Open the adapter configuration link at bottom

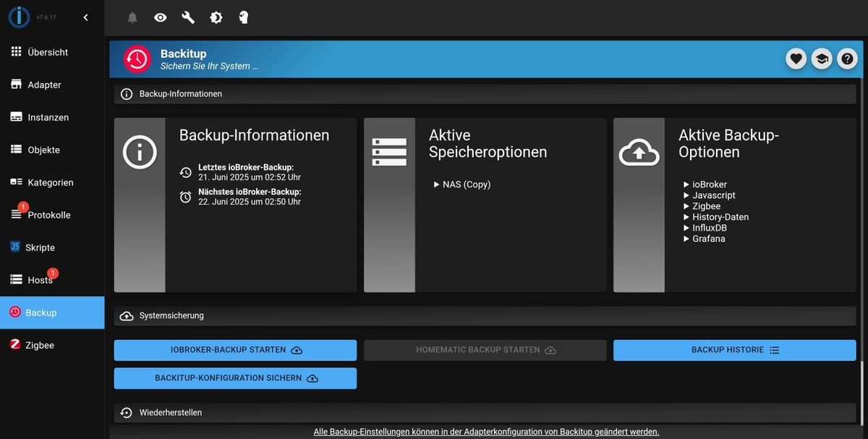click(x=486, y=432)
